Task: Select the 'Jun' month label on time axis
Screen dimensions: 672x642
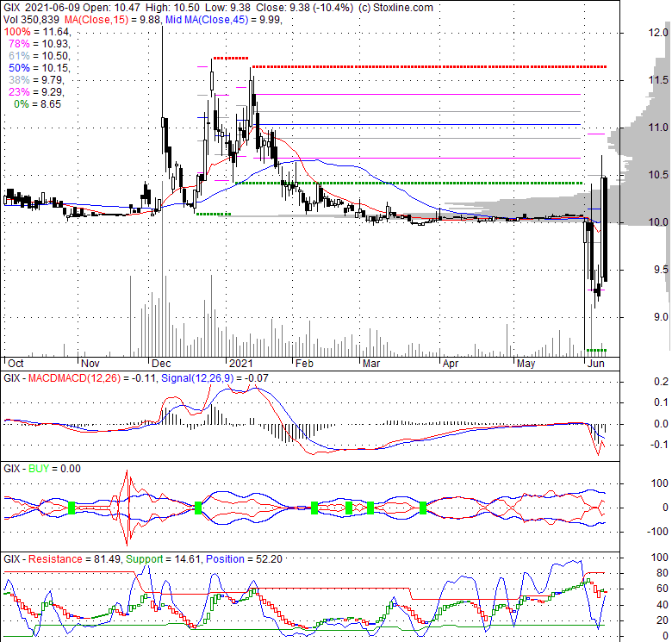Action: (595, 364)
